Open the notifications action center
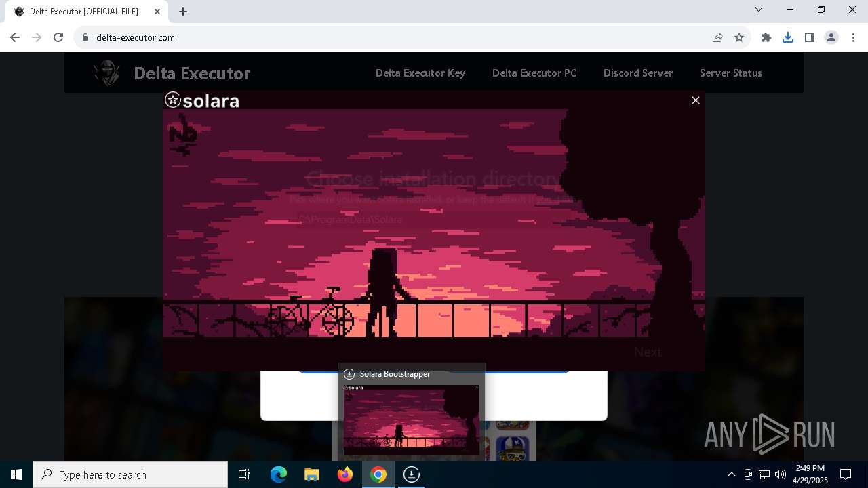This screenshot has width=868, height=488. pos(846,474)
